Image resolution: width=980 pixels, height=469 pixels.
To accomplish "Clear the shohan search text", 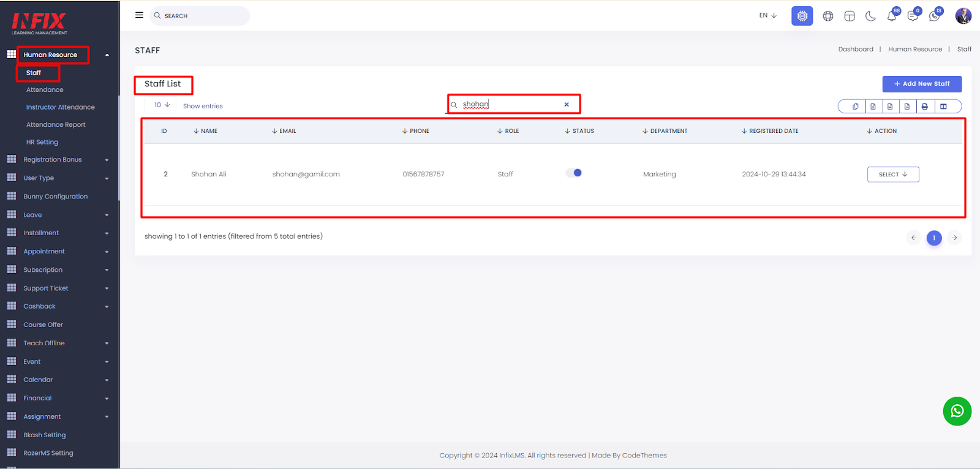I will tap(567, 105).
